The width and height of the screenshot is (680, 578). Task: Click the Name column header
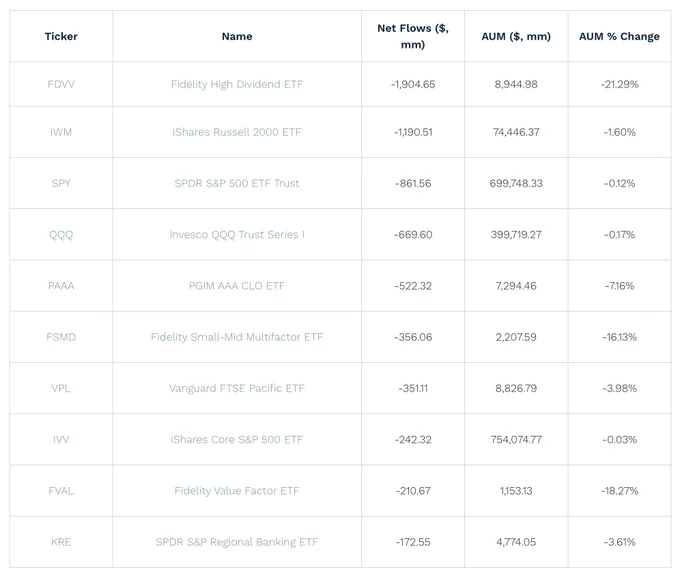click(237, 36)
